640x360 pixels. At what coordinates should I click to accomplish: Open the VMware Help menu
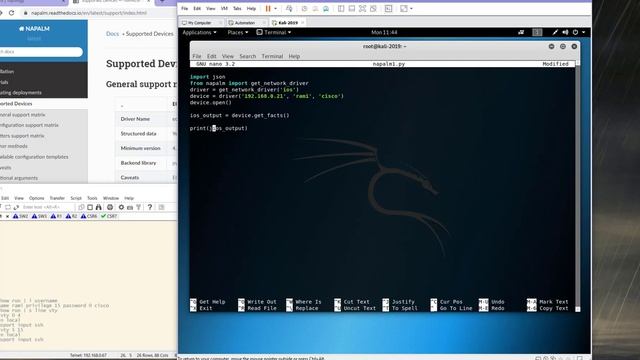pyautogui.click(x=251, y=9)
